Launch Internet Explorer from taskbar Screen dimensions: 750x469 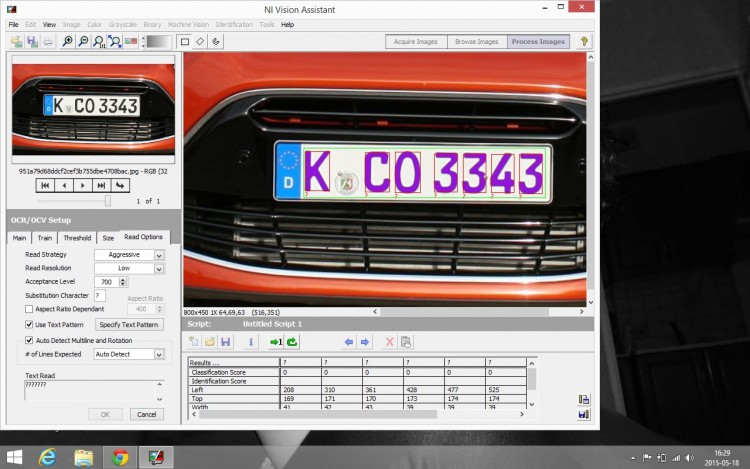coord(47,458)
